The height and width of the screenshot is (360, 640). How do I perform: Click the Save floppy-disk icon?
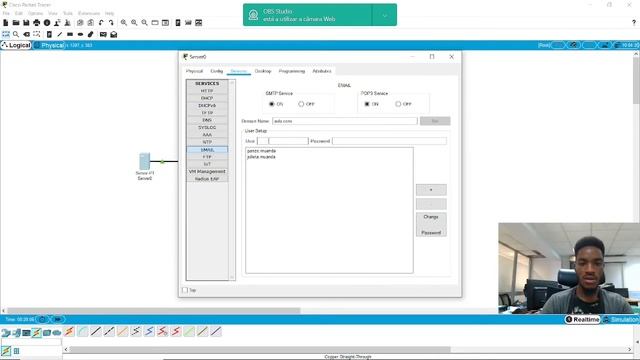(x=26, y=23)
